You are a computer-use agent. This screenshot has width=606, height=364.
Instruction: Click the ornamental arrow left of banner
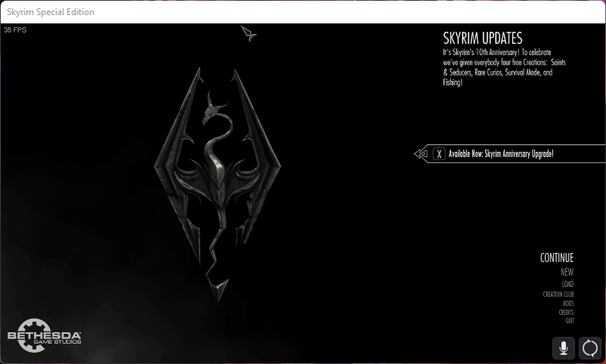421,154
